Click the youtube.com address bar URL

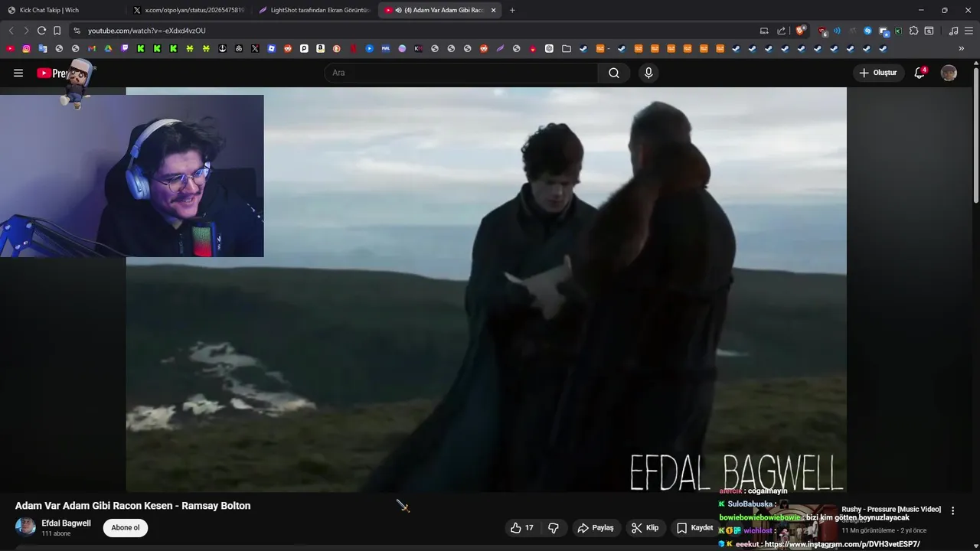point(147,31)
